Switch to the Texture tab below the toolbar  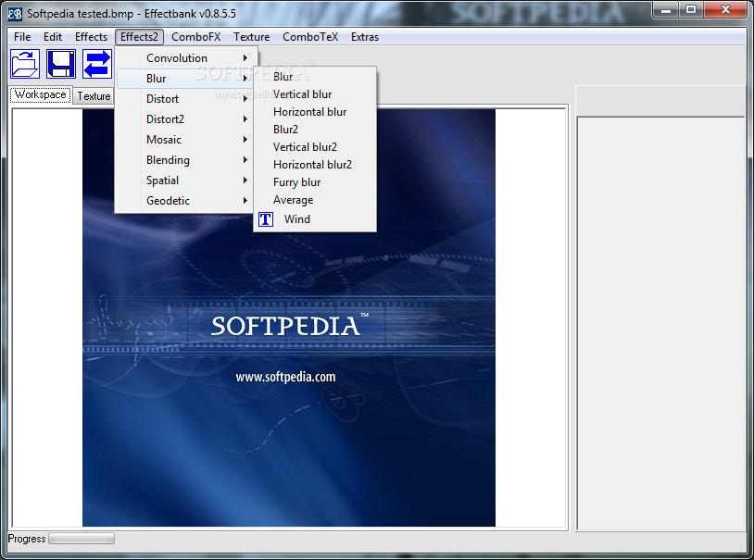click(x=94, y=96)
